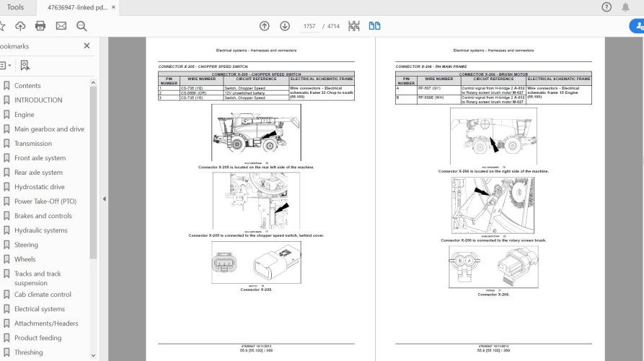Go to the Threshing bookmark
644x361 pixels.
[x=28, y=352]
